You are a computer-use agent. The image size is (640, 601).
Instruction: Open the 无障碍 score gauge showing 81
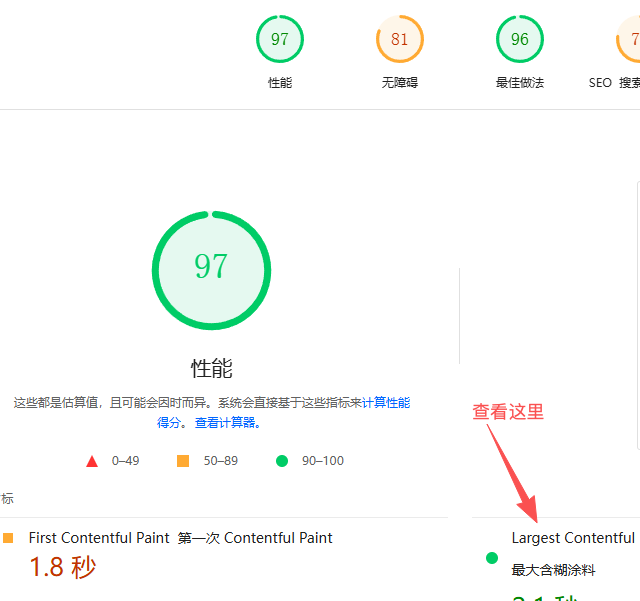pos(400,40)
